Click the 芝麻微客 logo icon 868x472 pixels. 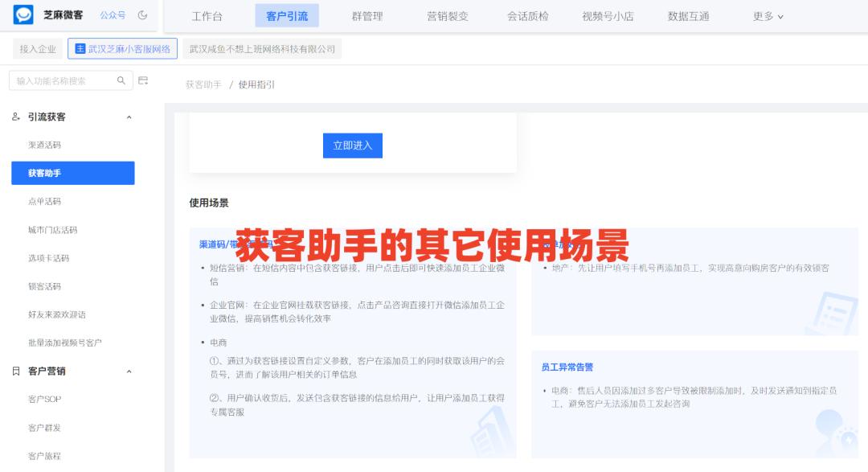click(x=23, y=15)
